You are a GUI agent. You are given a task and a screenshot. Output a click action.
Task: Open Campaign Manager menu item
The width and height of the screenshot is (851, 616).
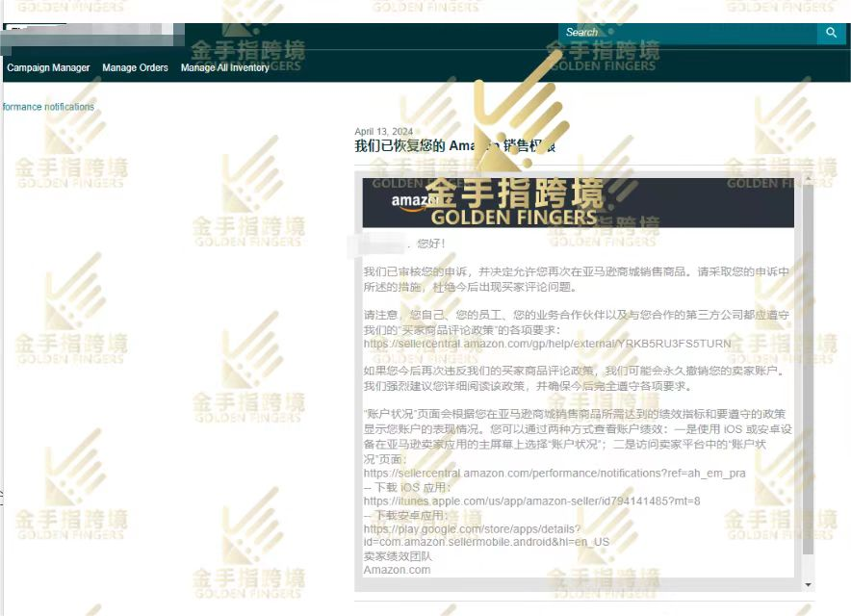[48, 67]
